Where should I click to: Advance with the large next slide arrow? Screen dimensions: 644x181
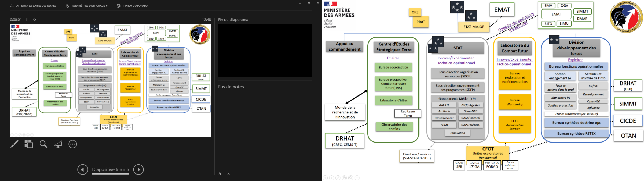[138, 169]
